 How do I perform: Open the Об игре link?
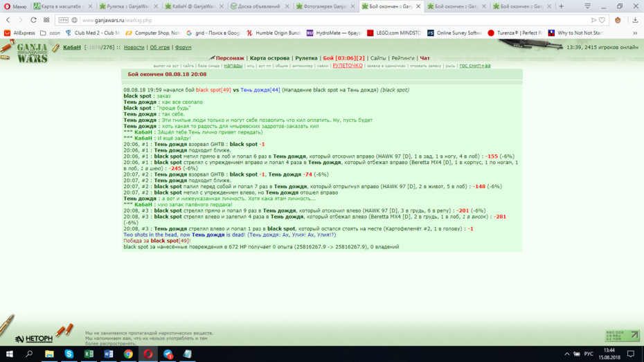click(x=160, y=47)
